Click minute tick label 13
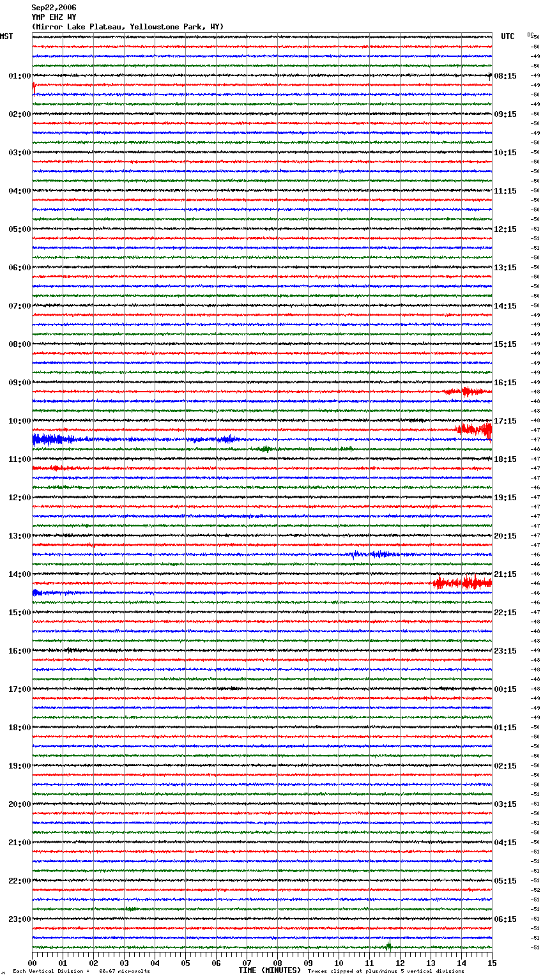543x980 pixels. click(x=431, y=963)
